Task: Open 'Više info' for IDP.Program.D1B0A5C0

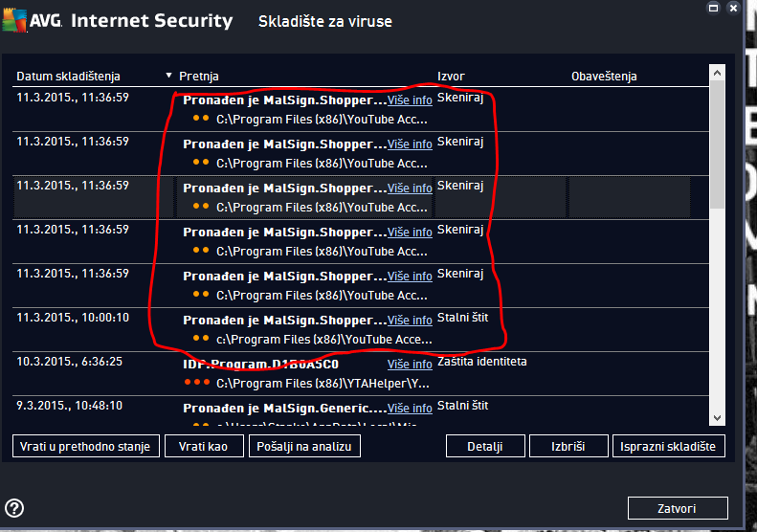Action: (x=410, y=364)
